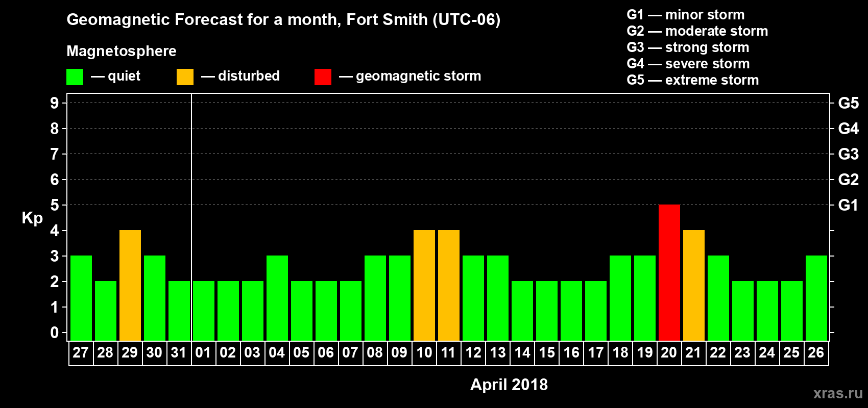868x408 pixels.
Task: Select date label 01 on the axis
Action: tap(203, 353)
